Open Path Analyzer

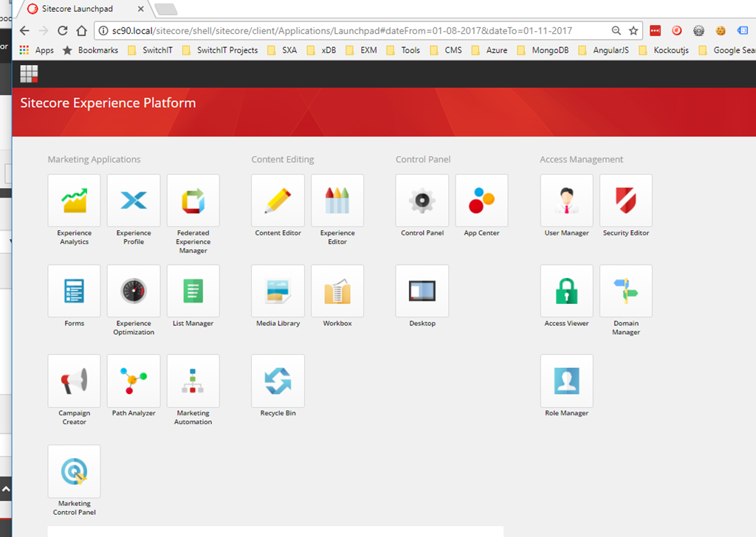coord(134,381)
